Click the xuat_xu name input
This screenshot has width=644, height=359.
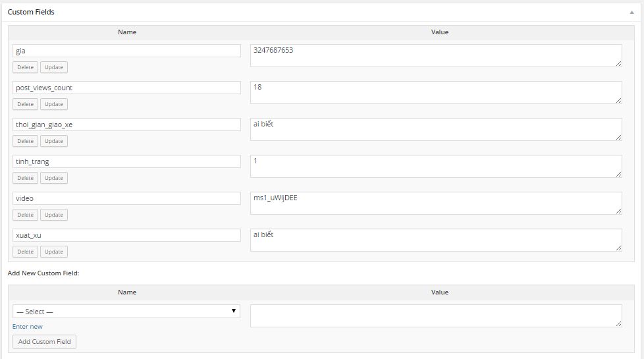point(126,235)
